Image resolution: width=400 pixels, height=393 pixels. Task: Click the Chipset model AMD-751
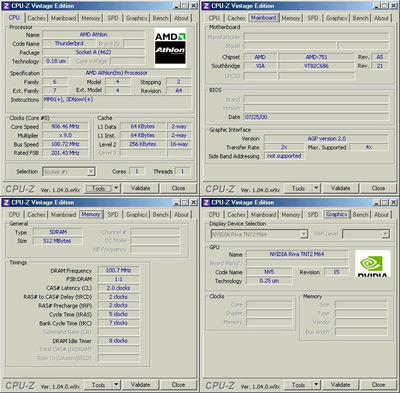pos(316,57)
